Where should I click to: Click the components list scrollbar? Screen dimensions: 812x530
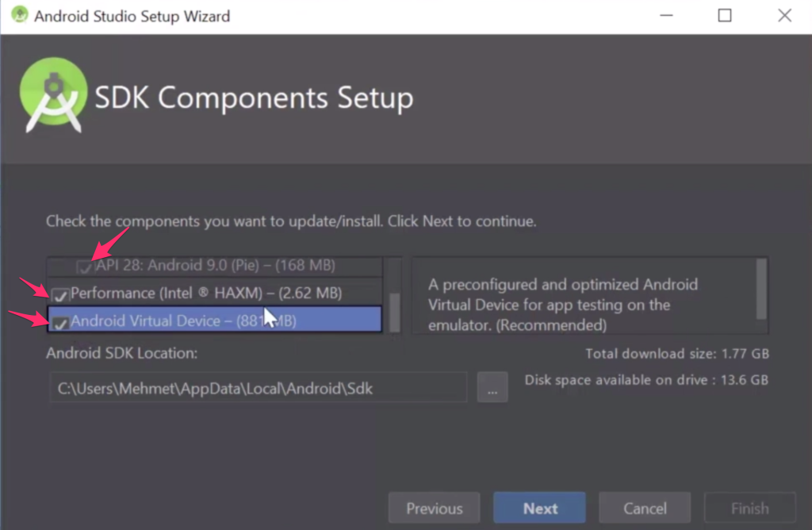395,312
